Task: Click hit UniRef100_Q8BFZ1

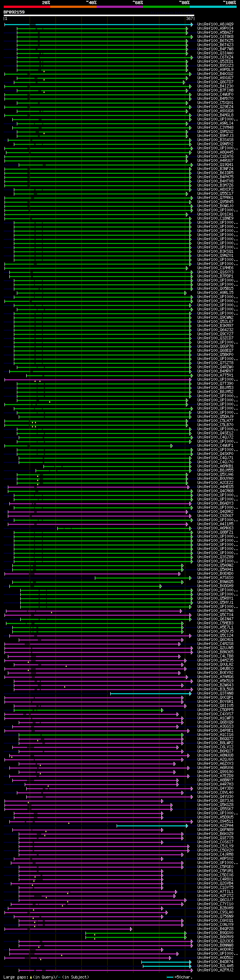Action: pos(215,532)
